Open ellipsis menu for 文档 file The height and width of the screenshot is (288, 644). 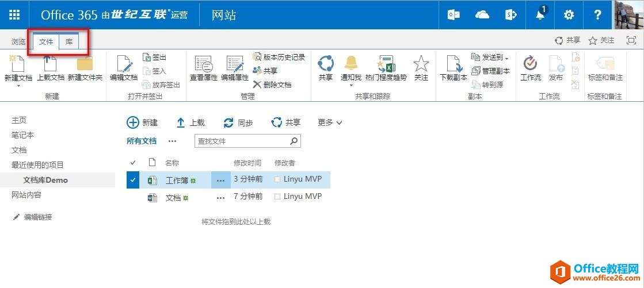click(220, 198)
